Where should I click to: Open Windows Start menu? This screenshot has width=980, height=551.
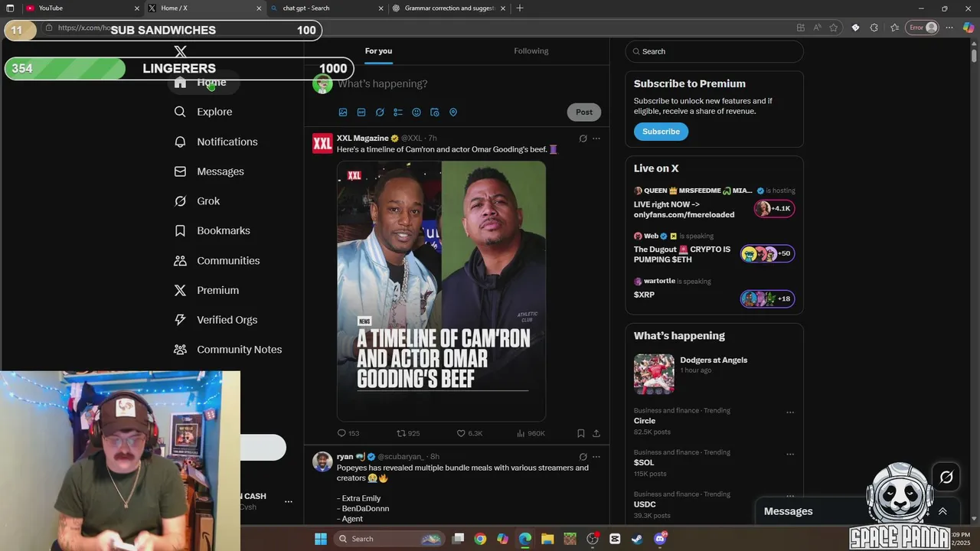[x=321, y=539]
